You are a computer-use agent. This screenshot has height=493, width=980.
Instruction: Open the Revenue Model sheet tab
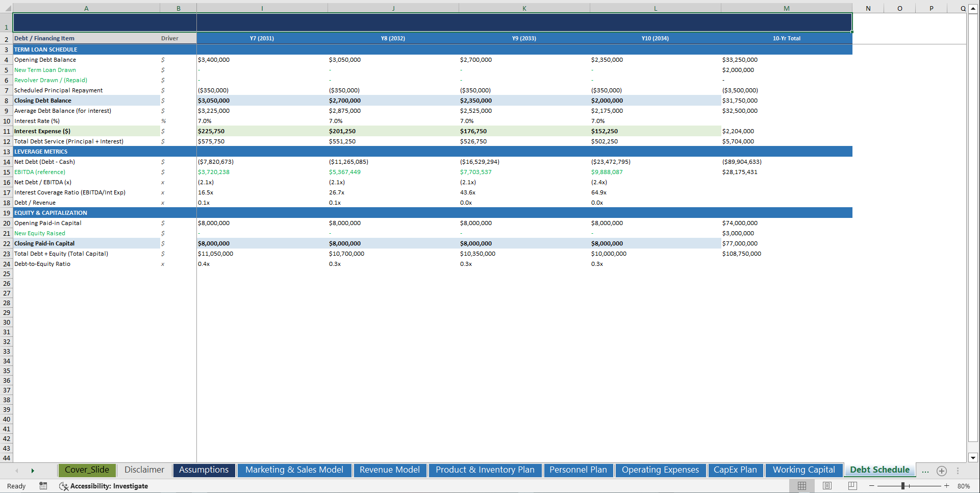pyautogui.click(x=389, y=470)
